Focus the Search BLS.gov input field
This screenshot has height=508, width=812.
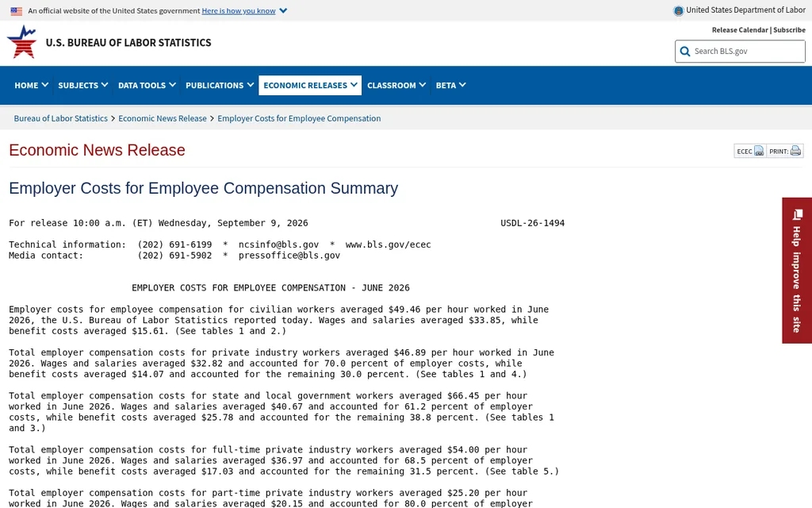(740, 52)
